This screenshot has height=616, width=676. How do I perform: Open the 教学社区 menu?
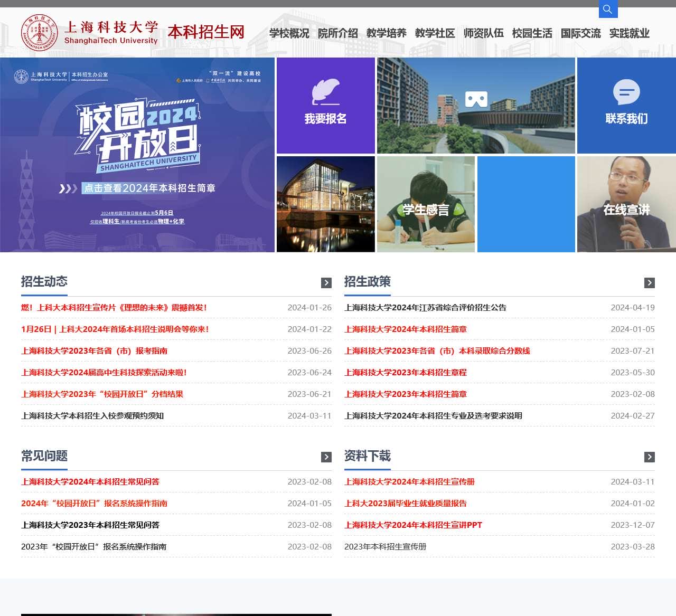435,33
